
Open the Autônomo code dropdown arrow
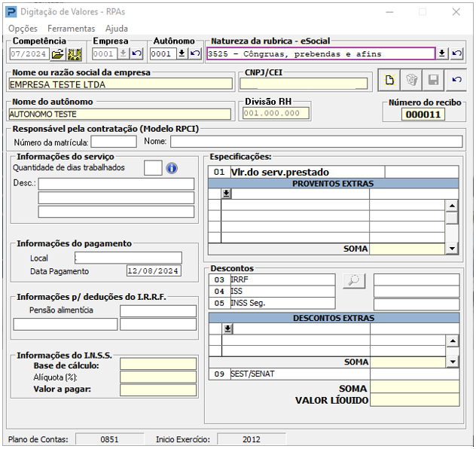182,53
